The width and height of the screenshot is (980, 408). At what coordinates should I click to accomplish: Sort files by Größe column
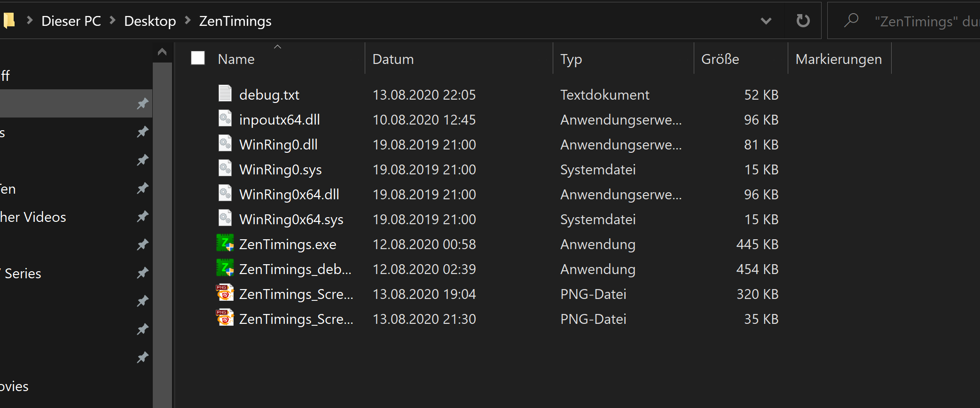[x=720, y=59]
